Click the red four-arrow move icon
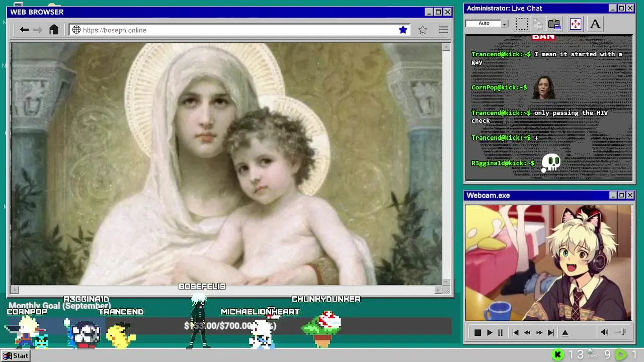 pos(576,24)
